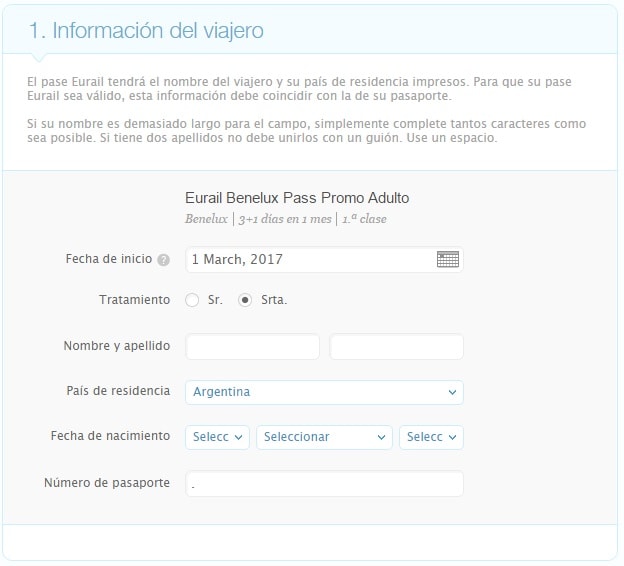Screen dimensions: 624x566
Task: Focus the last name input field
Action: click(396, 347)
